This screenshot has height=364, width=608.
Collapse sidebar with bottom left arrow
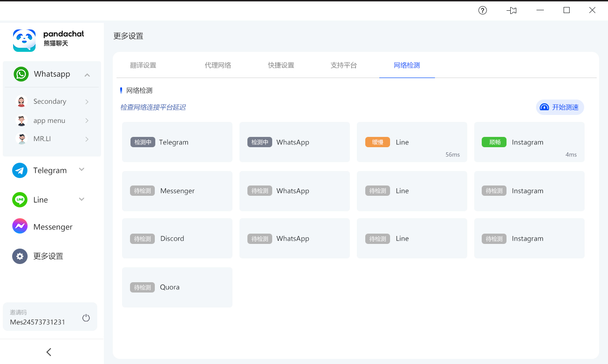(49, 352)
